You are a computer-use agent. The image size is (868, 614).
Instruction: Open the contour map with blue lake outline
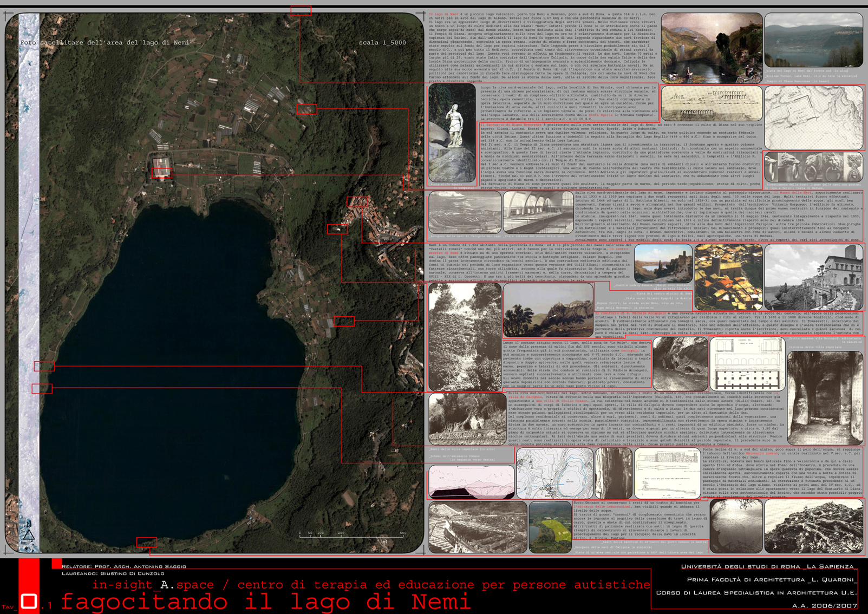coord(554,473)
